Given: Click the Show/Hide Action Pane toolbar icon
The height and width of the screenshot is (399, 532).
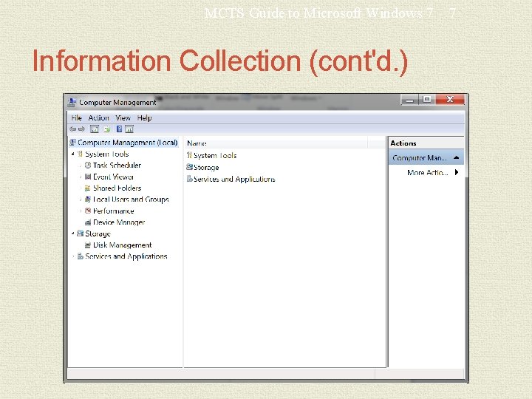Looking at the screenshot, I should [x=129, y=129].
